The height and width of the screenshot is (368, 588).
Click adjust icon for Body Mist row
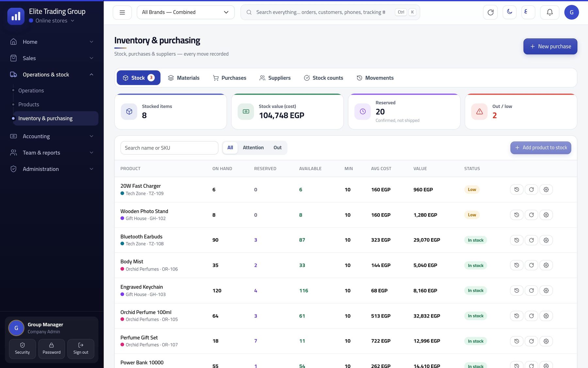coord(531,265)
